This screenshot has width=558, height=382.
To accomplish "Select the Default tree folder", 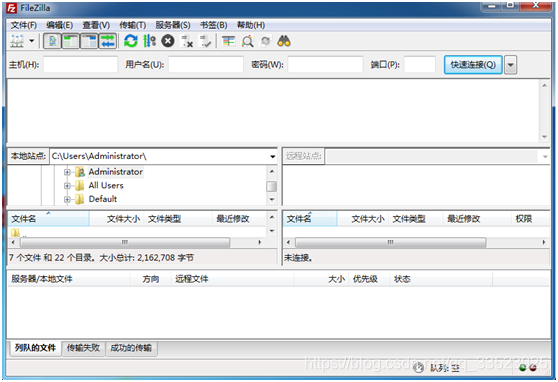I will [102, 199].
